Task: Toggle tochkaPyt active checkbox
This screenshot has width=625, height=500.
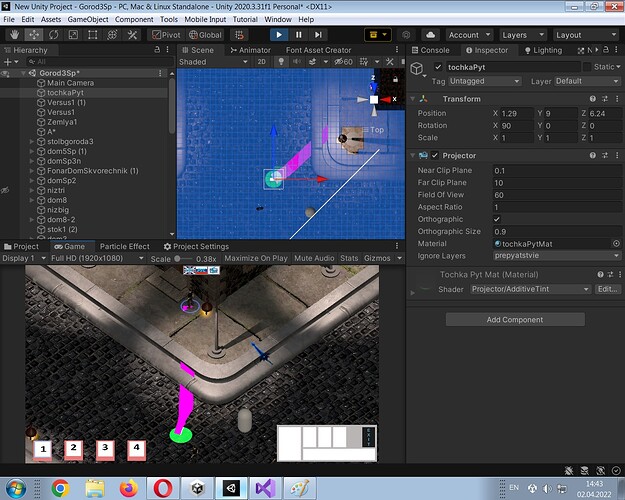Action: pyautogui.click(x=438, y=67)
